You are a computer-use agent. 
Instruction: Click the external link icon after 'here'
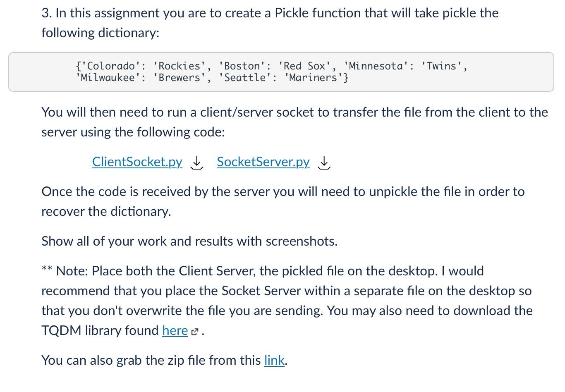click(195, 332)
